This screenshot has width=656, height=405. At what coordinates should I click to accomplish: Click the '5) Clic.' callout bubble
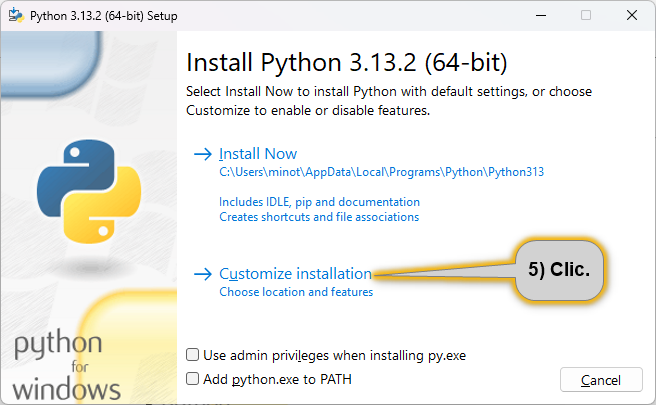[x=559, y=270]
